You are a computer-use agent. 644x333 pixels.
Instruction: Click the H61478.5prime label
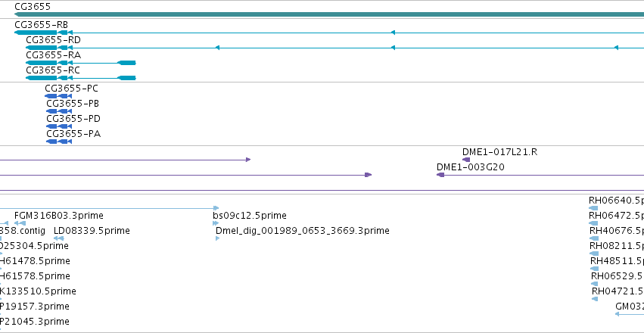point(35,261)
